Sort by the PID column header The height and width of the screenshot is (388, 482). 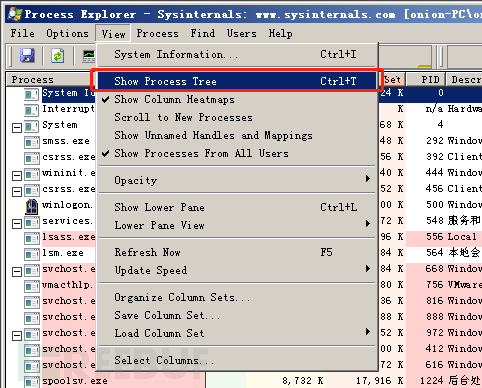pos(426,79)
